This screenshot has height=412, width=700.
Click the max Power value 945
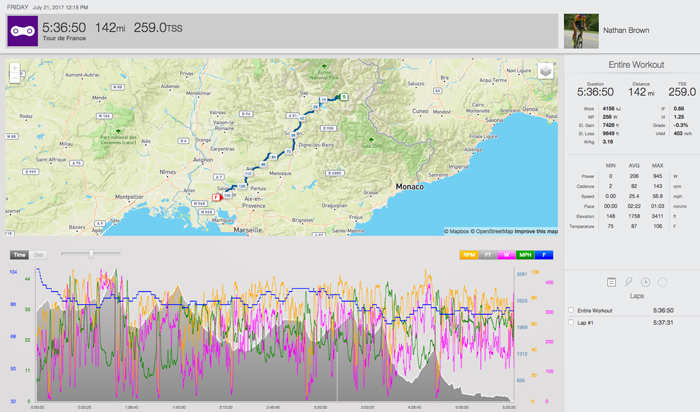pos(657,176)
